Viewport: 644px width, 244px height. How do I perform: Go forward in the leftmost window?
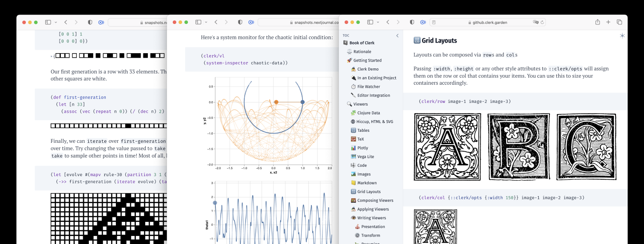[76, 22]
